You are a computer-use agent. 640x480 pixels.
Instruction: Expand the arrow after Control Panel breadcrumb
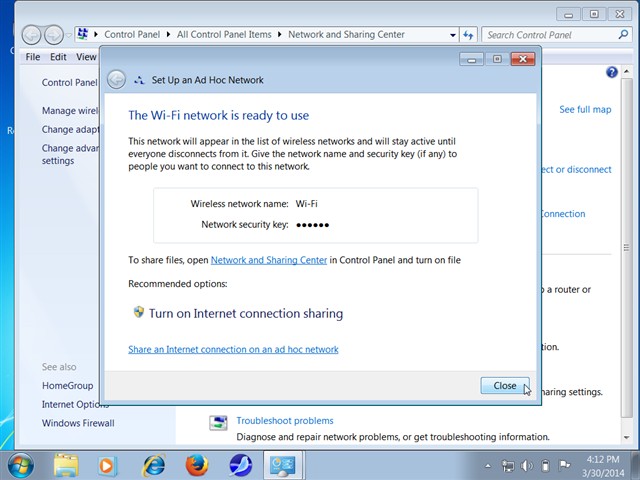point(168,34)
